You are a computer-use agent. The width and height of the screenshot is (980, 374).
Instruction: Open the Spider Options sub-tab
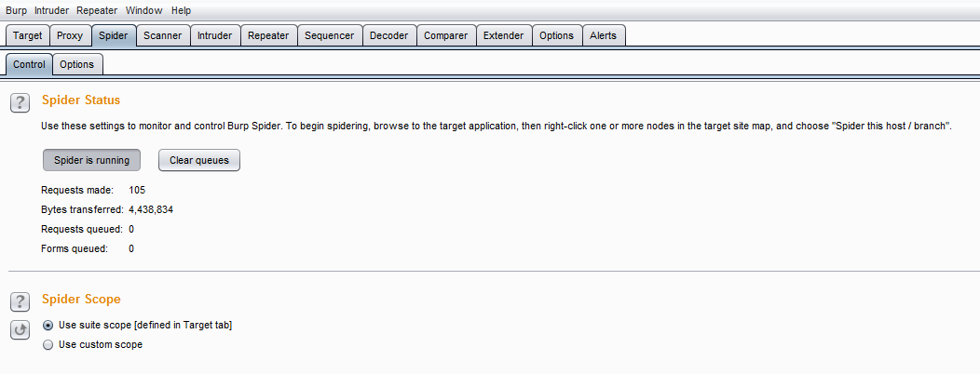tap(76, 64)
